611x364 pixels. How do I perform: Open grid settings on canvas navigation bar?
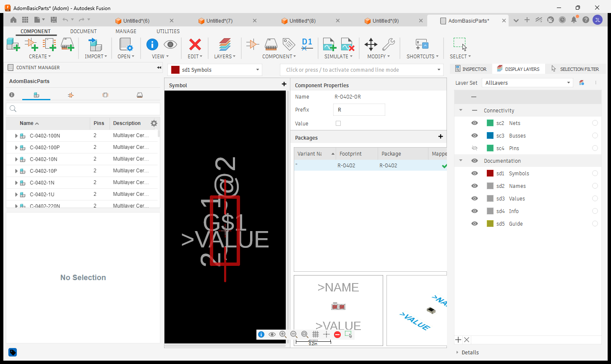pyautogui.click(x=316, y=334)
